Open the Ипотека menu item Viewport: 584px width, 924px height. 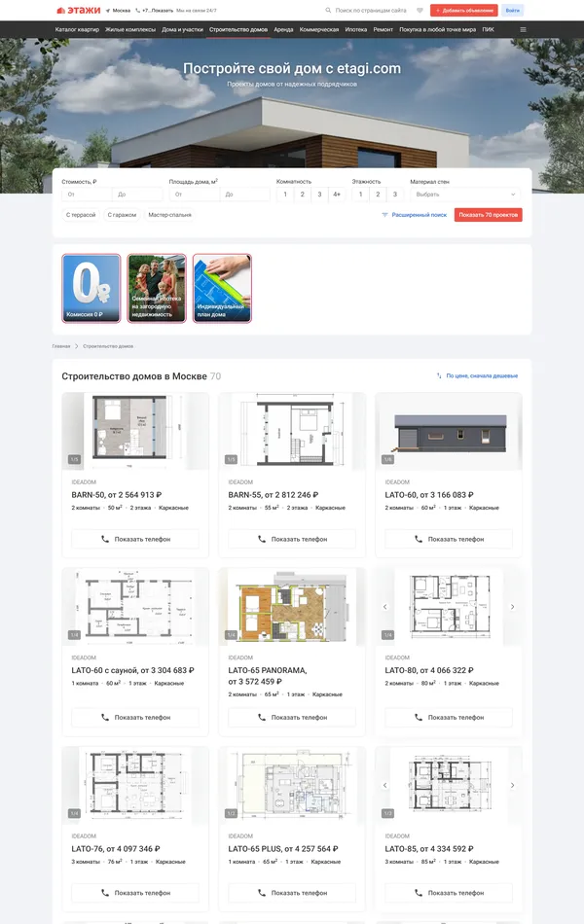(x=356, y=30)
